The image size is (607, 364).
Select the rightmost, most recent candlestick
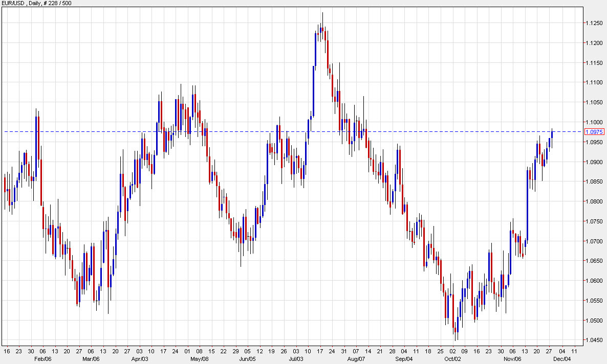pos(552,135)
